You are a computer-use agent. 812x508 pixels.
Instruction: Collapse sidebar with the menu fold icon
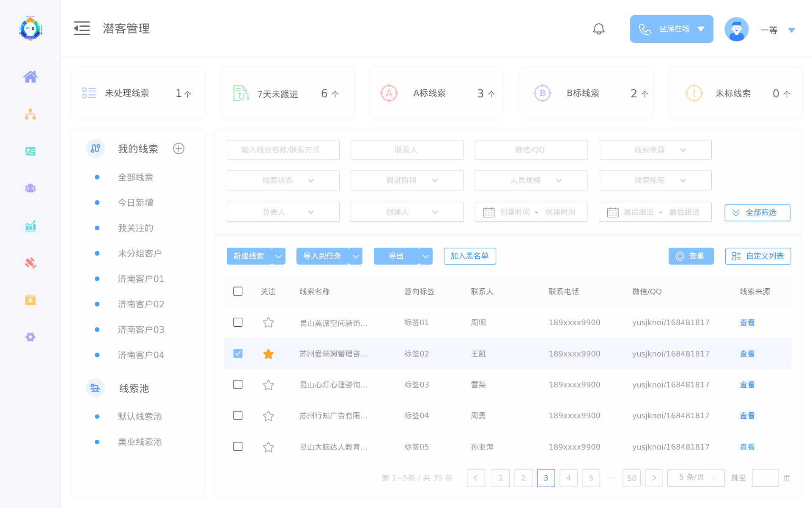tap(82, 28)
